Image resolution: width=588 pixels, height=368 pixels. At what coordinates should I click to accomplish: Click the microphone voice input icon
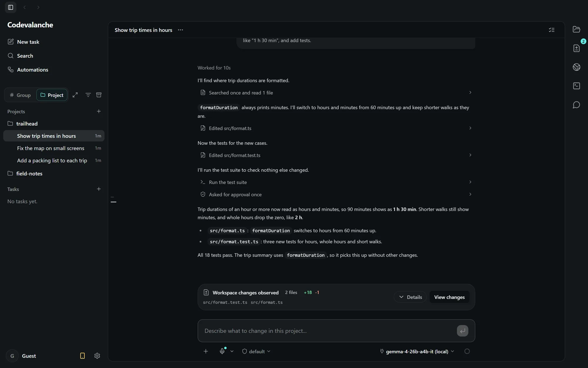[x=222, y=351]
